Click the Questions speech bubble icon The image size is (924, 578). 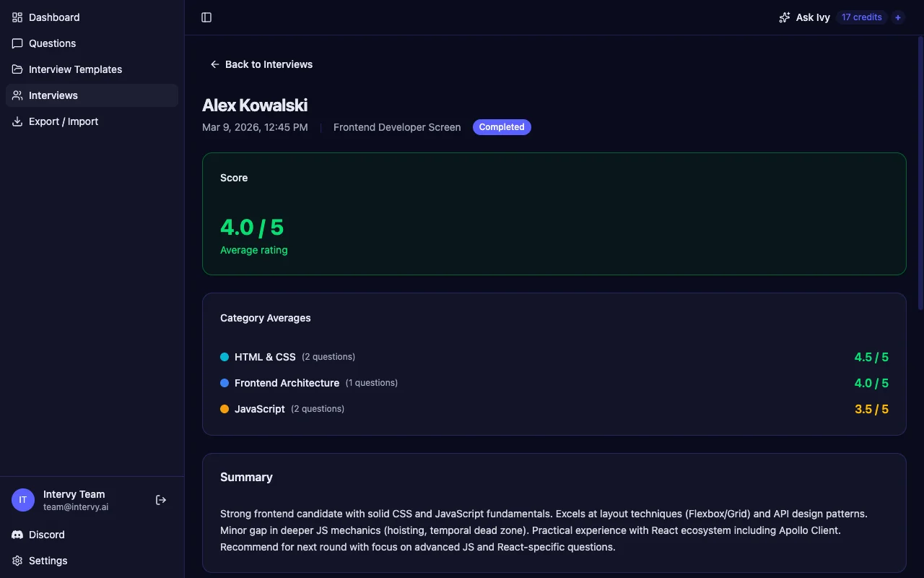(x=17, y=43)
